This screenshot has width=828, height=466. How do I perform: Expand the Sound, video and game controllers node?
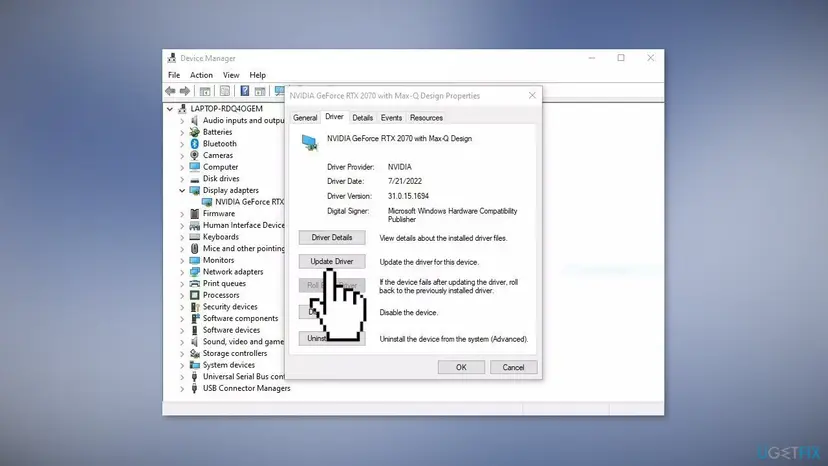click(182, 342)
